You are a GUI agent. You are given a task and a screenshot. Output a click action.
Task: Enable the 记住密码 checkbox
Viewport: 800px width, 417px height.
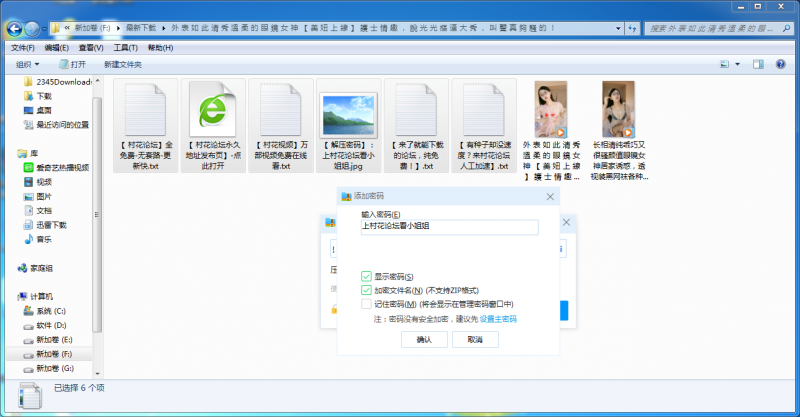(367, 304)
